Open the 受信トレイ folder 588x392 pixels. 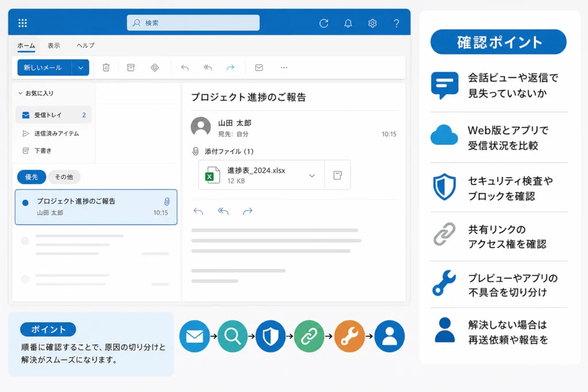pos(53,115)
